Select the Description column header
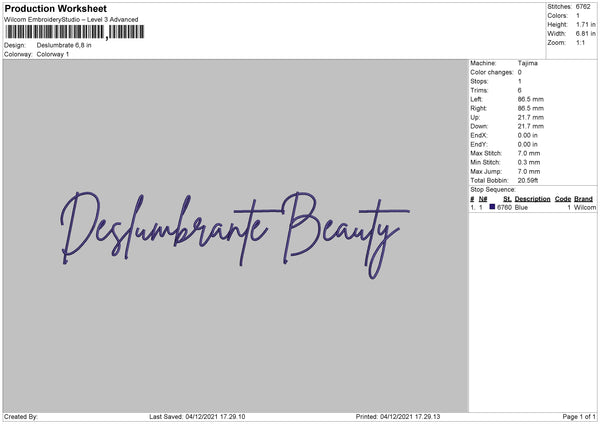The width and height of the screenshot is (600, 424). (532, 199)
